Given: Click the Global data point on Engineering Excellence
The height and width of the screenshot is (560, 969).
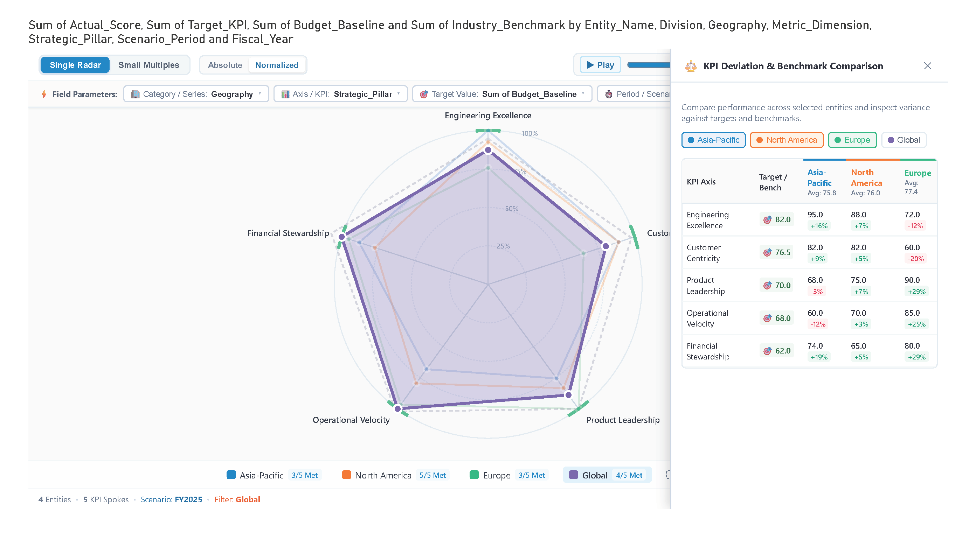Looking at the screenshot, I should click(x=488, y=150).
